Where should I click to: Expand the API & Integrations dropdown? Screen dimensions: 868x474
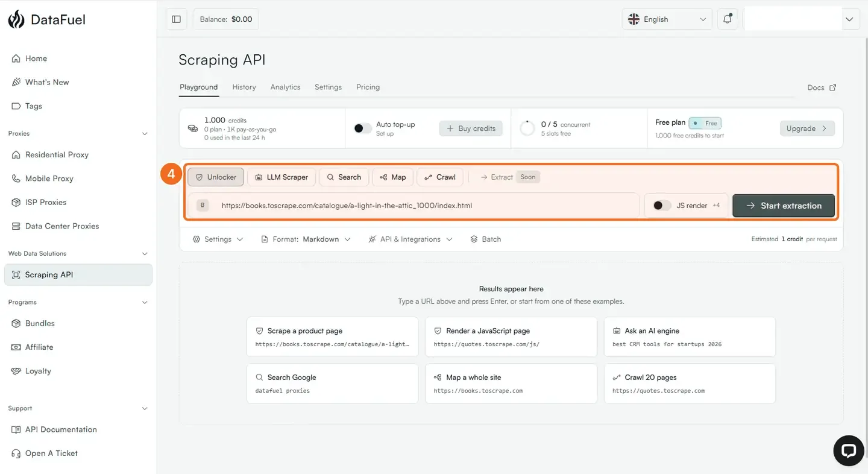coord(410,239)
